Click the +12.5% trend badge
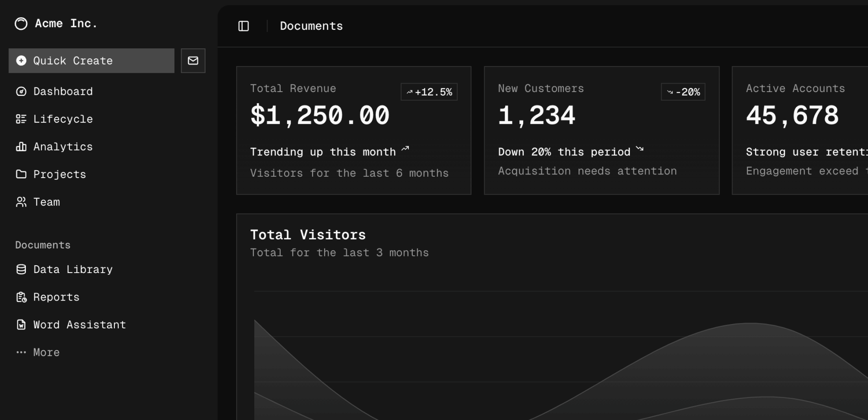Screen dimensions: 868x420 tap(429, 92)
